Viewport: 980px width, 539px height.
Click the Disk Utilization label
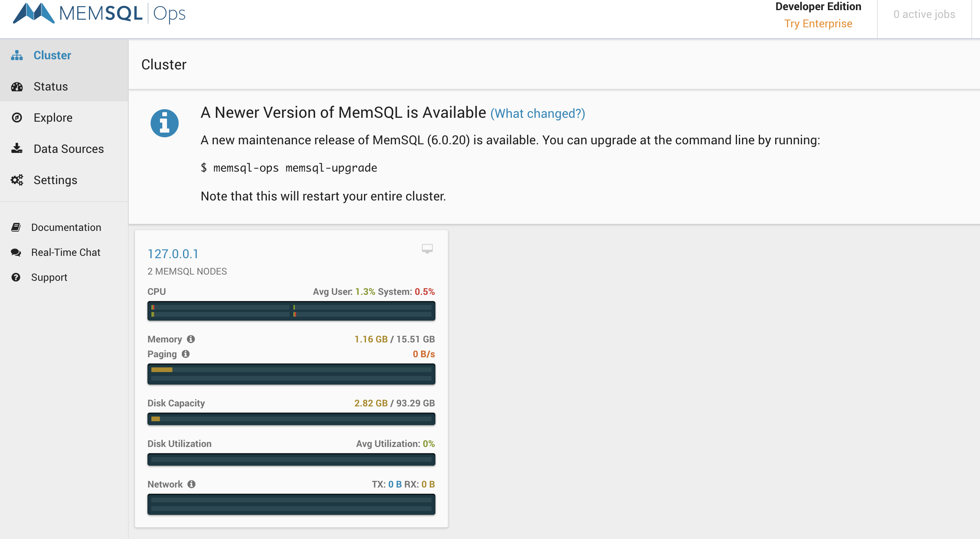pyautogui.click(x=179, y=444)
